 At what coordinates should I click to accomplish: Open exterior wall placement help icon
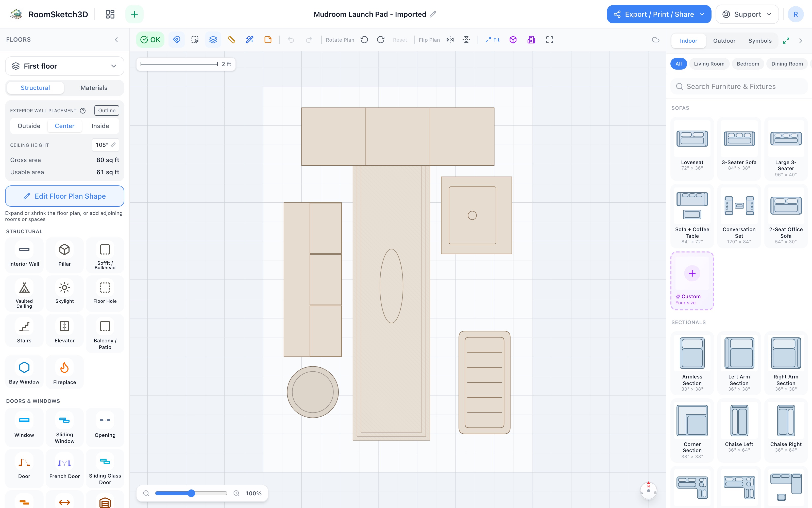(83, 110)
